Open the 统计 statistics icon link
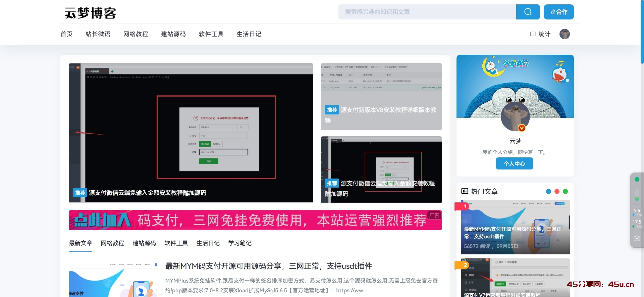Viewport: 644px width, 297px height. click(x=540, y=34)
